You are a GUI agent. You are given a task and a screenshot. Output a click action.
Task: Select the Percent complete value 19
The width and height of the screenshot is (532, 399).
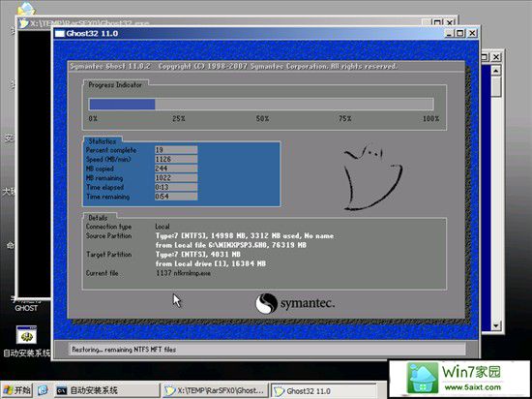point(176,150)
